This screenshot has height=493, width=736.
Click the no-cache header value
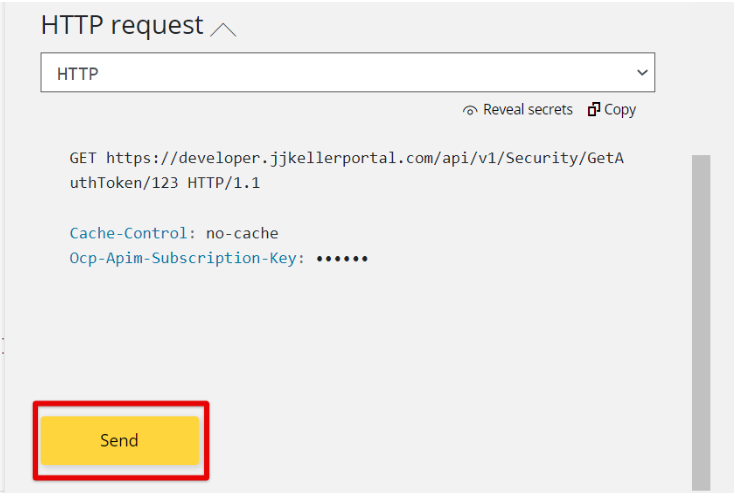coord(242,233)
